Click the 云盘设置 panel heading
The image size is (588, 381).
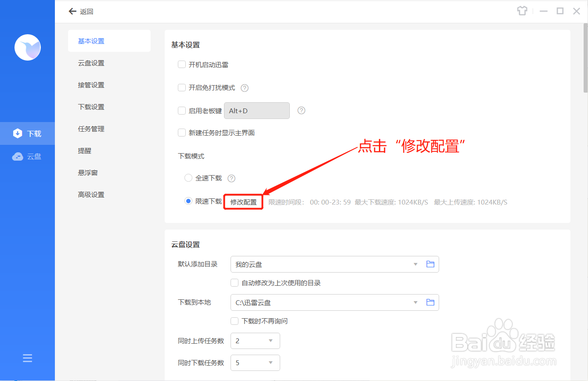[185, 244]
